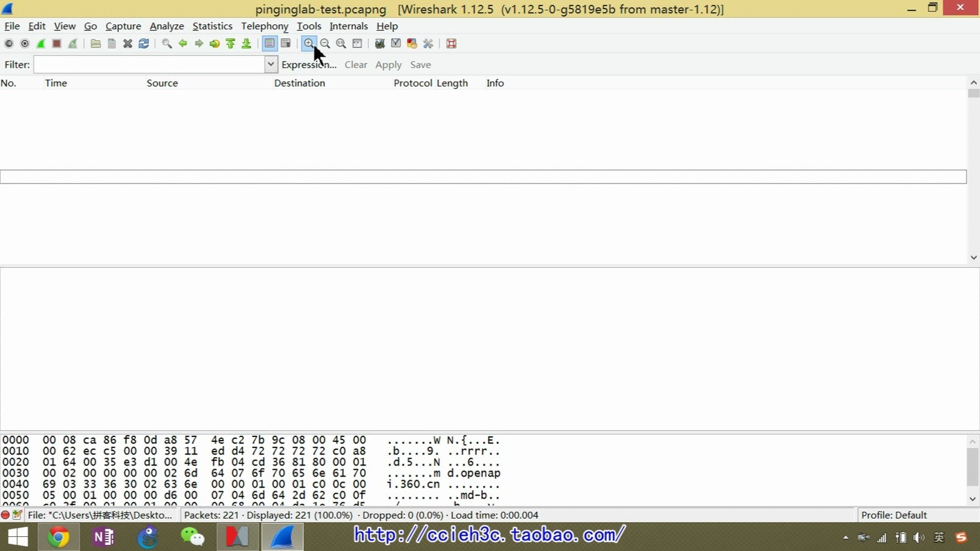Open the Windows Start menu

tap(18, 537)
